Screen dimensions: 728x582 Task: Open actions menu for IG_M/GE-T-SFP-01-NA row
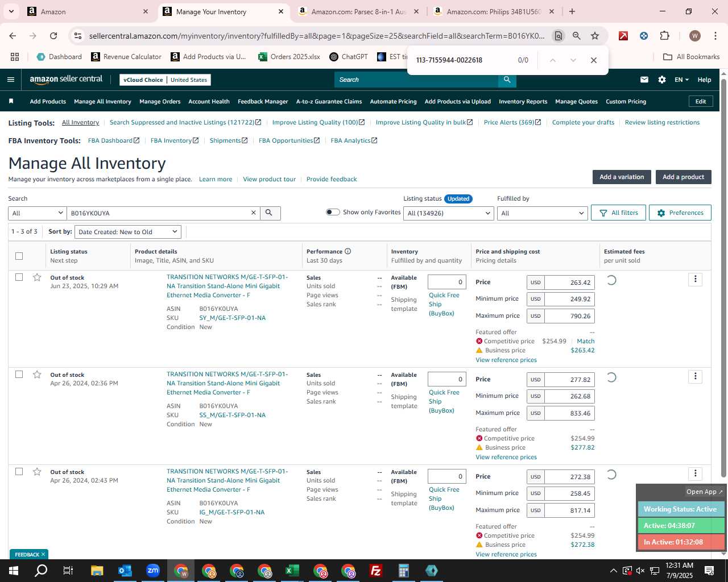pos(695,473)
